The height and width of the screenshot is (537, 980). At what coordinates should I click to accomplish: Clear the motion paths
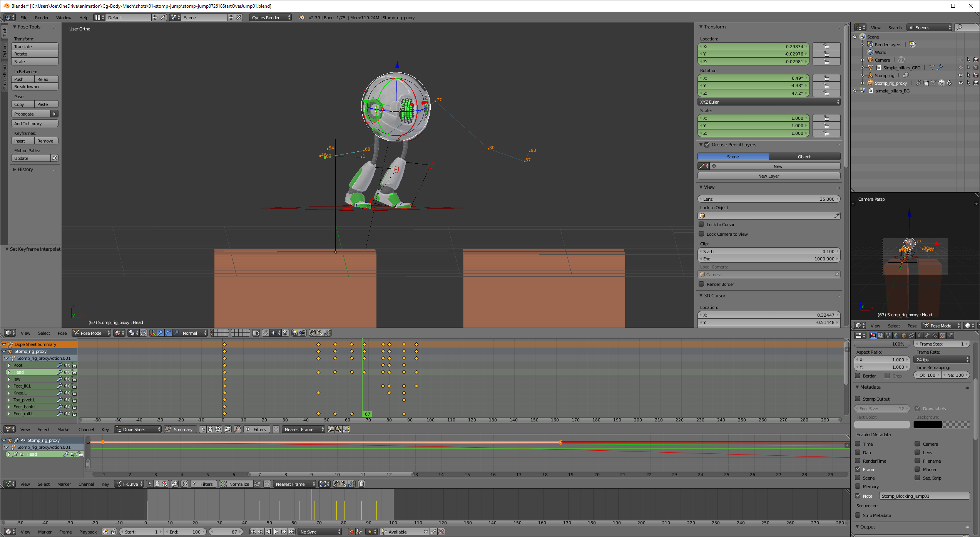[54, 158]
